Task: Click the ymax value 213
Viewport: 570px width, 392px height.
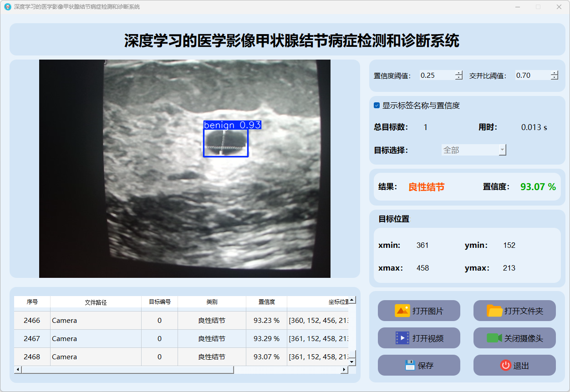Action: (x=509, y=268)
